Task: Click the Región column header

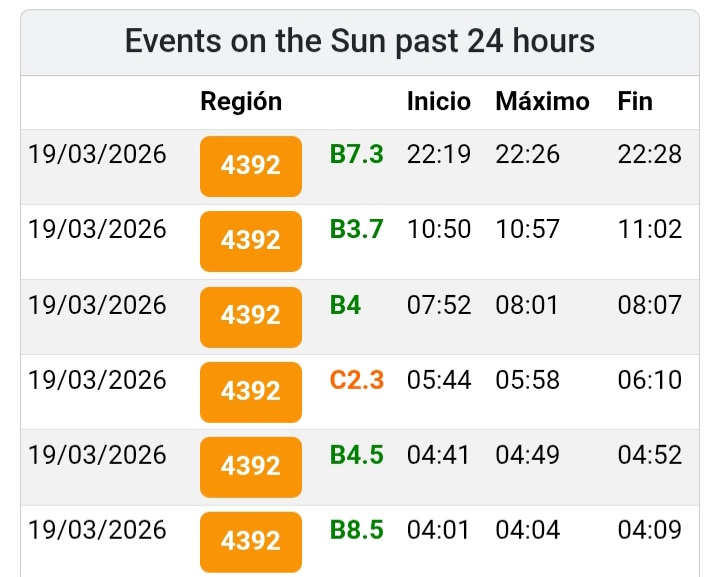Action: pyautogui.click(x=241, y=101)
